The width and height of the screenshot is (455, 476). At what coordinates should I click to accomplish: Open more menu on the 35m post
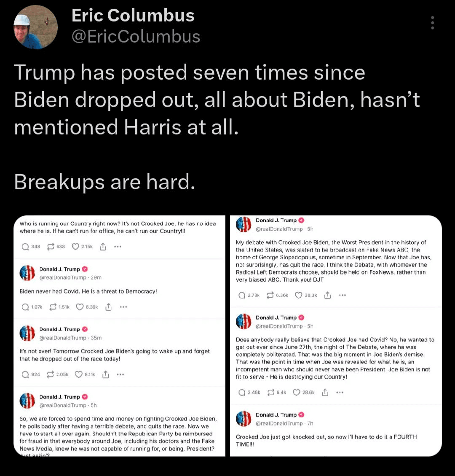point(120,374)
